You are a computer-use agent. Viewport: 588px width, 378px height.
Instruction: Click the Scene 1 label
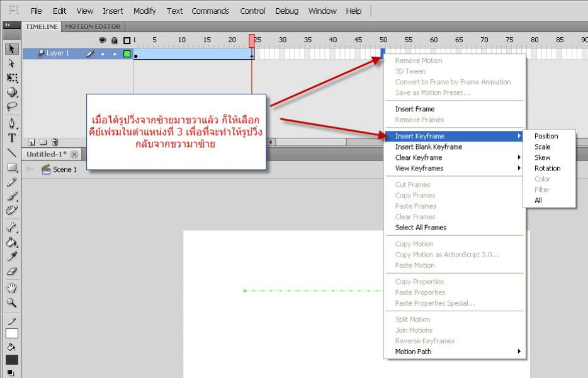pyautogui.click(x=64, y=169)
